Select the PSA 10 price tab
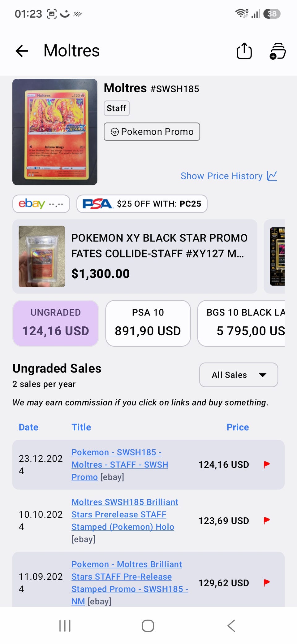This screenshot has height=644, width=297. [x=148, y=323]
